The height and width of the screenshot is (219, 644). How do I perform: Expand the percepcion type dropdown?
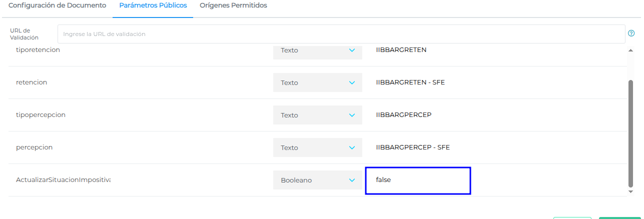click(x=317, y=147)
